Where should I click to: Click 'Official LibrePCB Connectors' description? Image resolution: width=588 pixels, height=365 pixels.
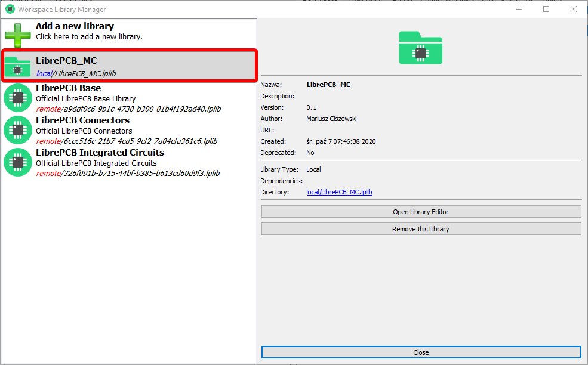84,131
